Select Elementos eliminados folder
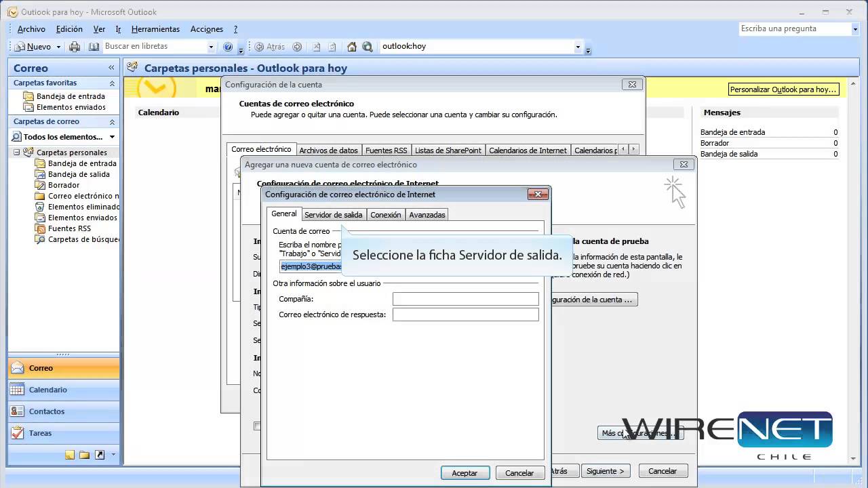 point(77,207)
